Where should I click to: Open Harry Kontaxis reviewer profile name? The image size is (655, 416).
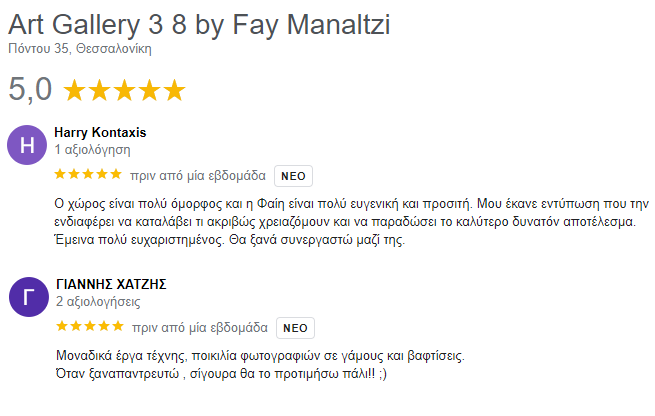pos(100,132)
